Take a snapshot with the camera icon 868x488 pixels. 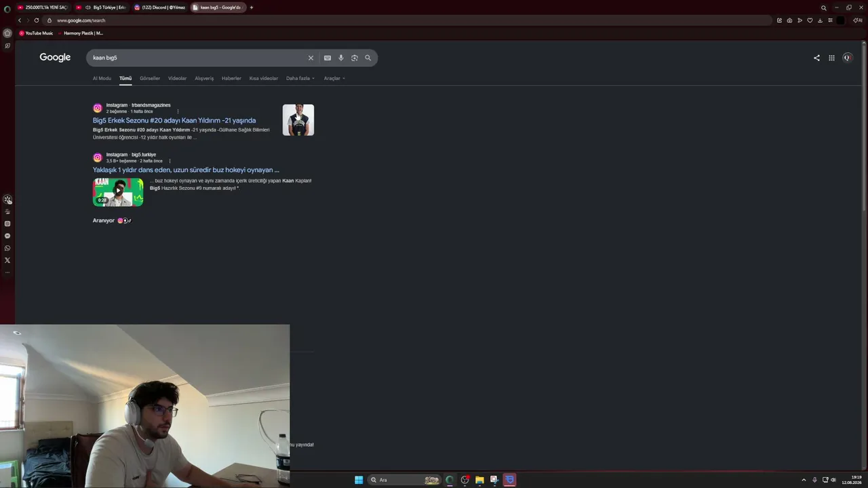[789, 20]
